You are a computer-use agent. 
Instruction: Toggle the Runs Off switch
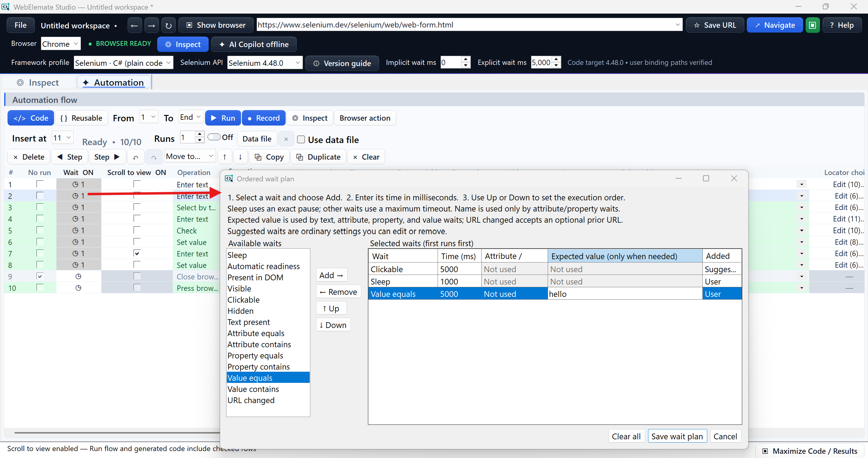(x=214, y=137)
